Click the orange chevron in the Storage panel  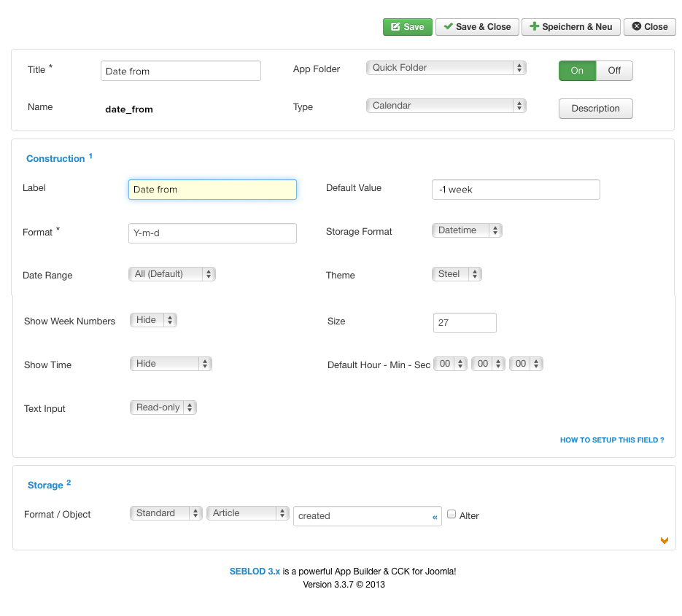[x=664, y=540]
